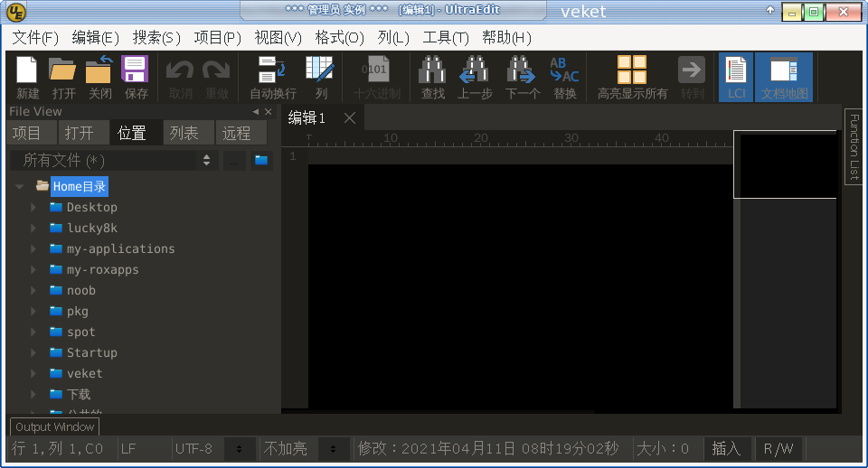This screenshot has height=468, width=868.
Task: Select the Home目录 root item
Action: [x=80, y=186]
